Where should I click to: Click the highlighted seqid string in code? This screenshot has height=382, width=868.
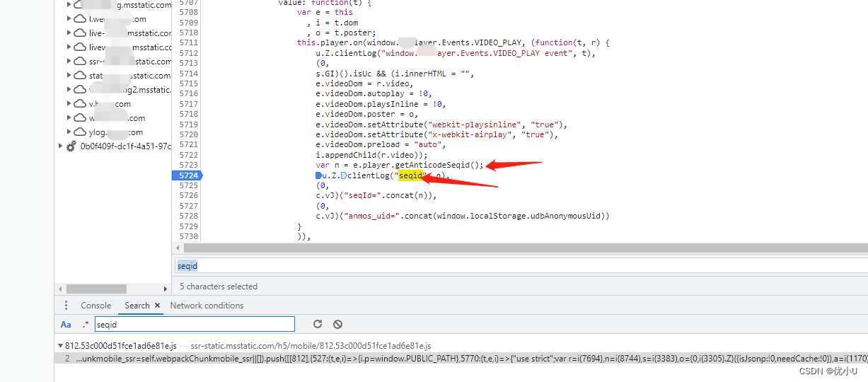(411, 175)
